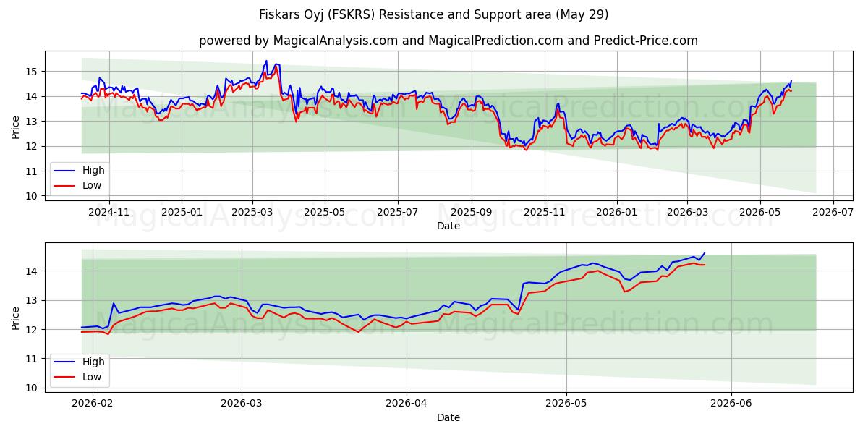Click the '11' y-axis tick on the bottom chart

point(32,359)
